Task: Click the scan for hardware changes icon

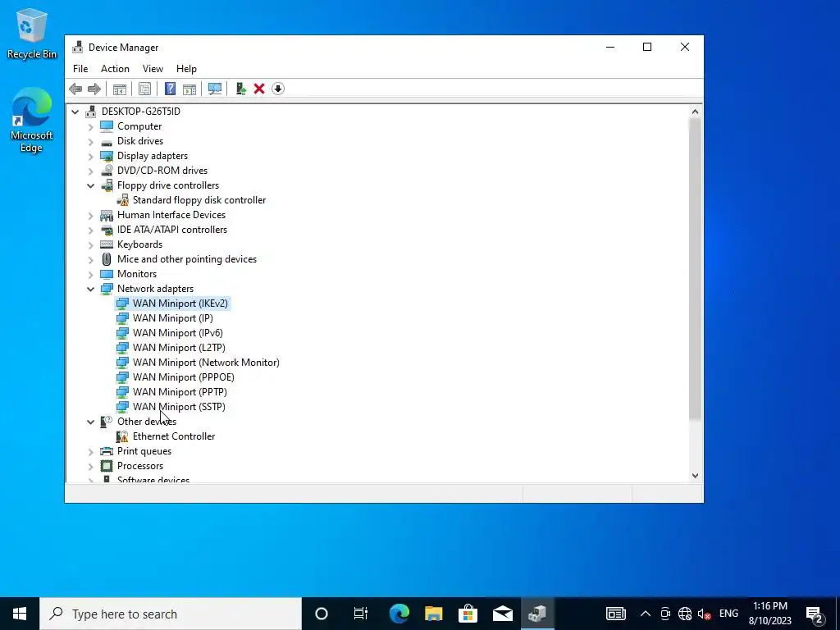Action: click(x=215, y=89)
